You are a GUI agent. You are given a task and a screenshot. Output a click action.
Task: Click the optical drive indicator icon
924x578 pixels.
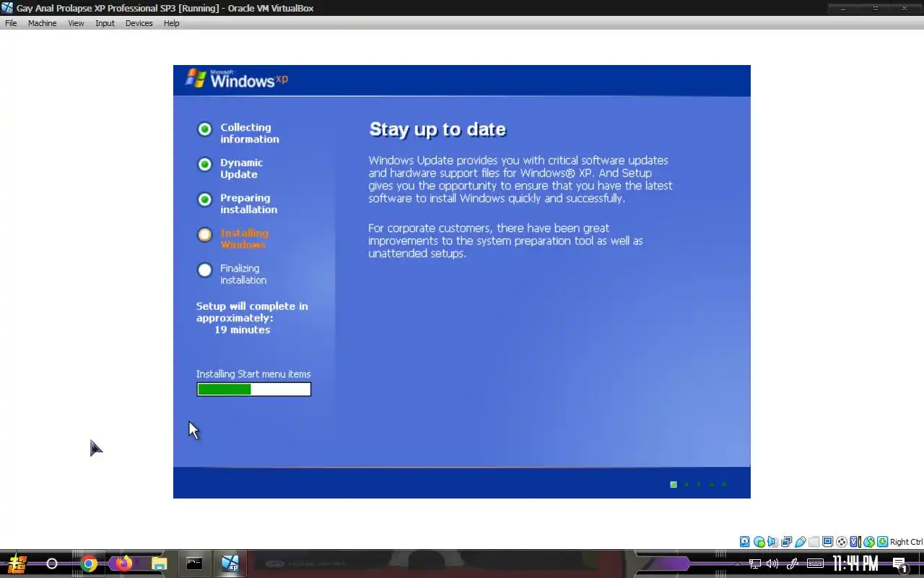(x=759, y=542)
